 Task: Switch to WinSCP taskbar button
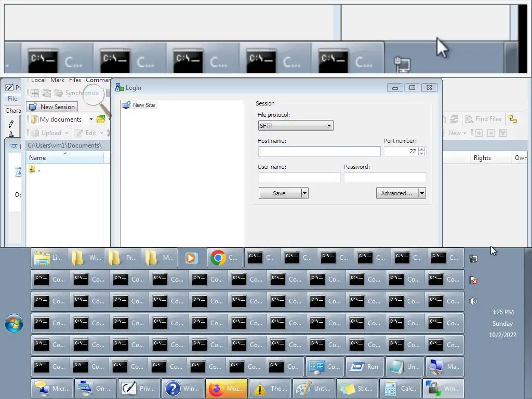[x=444, y=389]
